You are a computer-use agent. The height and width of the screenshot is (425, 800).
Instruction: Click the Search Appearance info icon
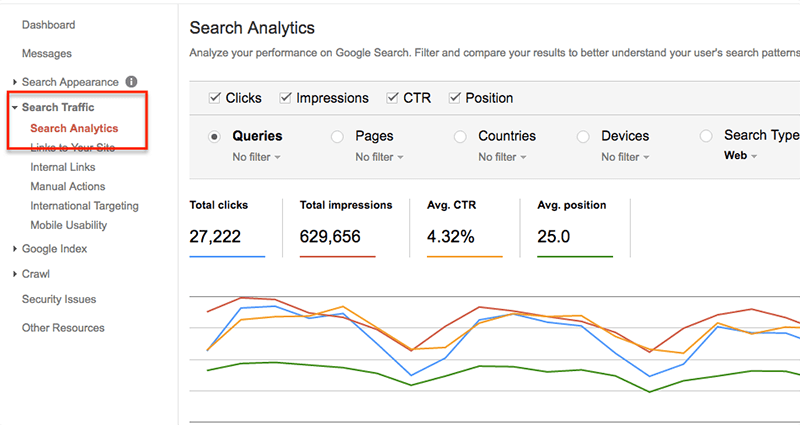pyautogui.click(x=132, y=82)
